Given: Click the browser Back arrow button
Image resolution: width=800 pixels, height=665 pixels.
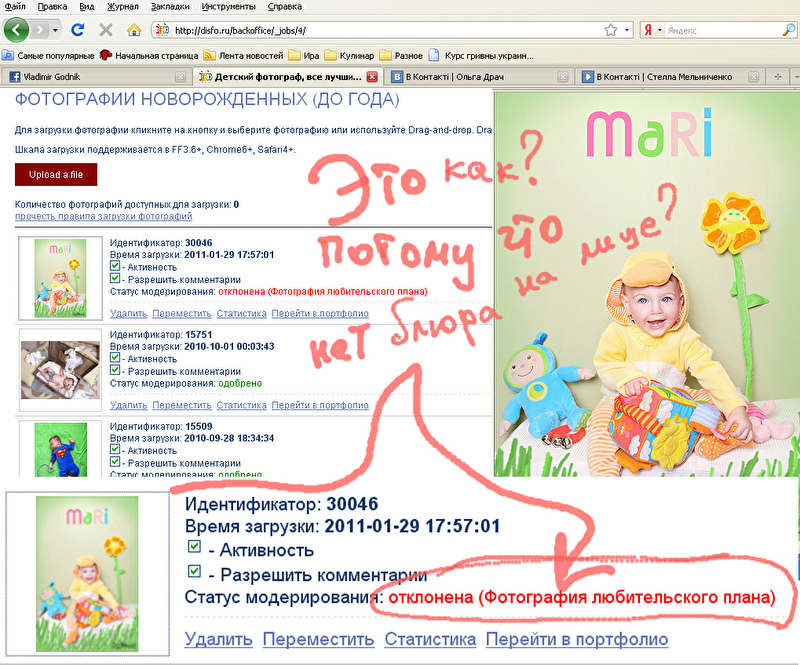Looking at the screenshot, I should [x=18, y=30].
